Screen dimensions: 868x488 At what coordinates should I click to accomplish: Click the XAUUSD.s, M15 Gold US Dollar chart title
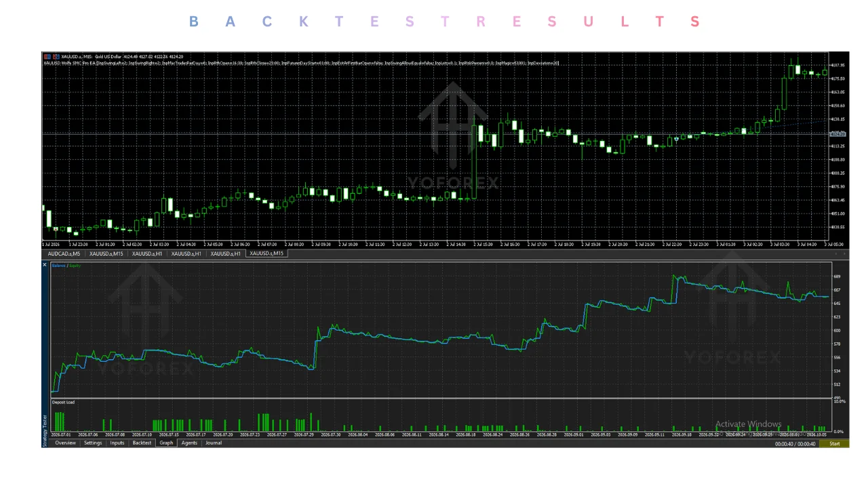click(x=92, y=56)
